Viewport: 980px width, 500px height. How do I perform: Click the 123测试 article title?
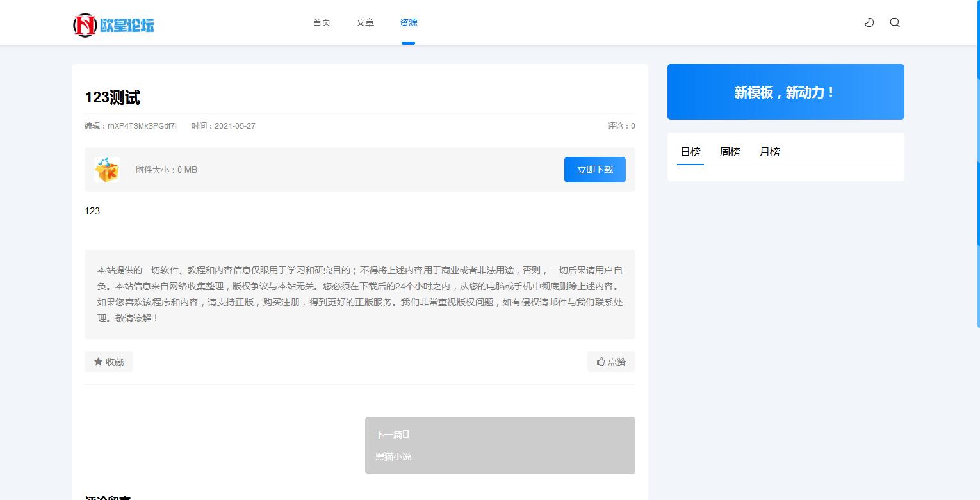[x=113, y=98]
